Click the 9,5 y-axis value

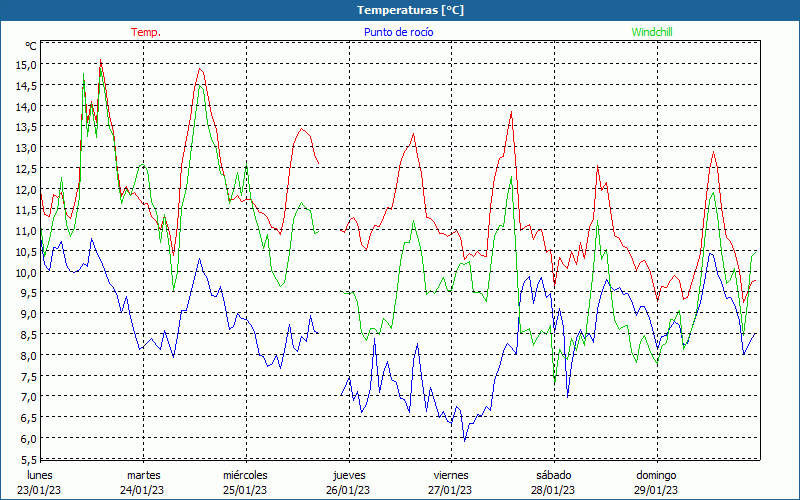point(28,293)
